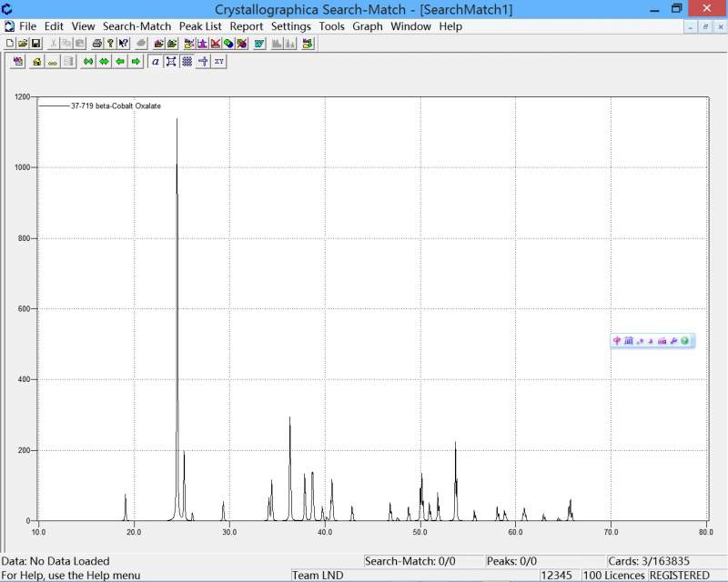Click the purple peak chart icon
The width and height of the screenshot is (728, 582).
pyautogui.click(x=202, y=44)
